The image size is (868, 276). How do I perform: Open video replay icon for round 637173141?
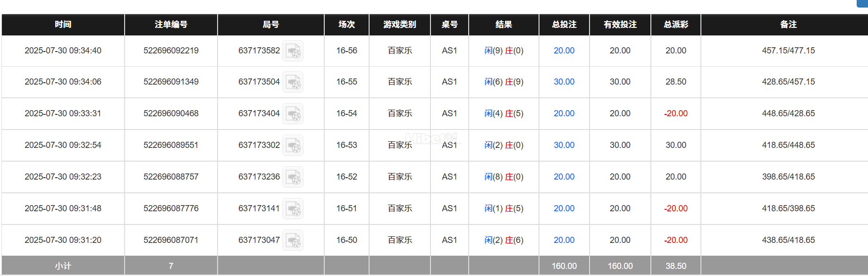click(293, 209)
